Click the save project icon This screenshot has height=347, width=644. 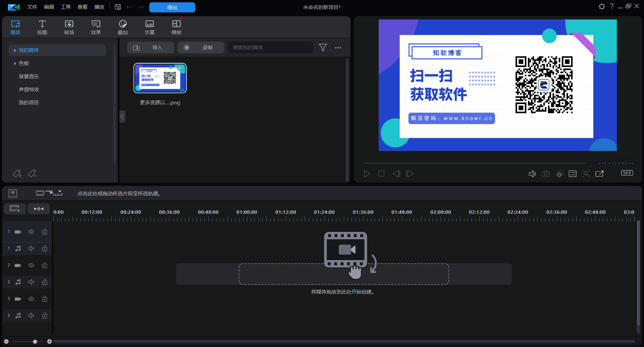(118, 7)
